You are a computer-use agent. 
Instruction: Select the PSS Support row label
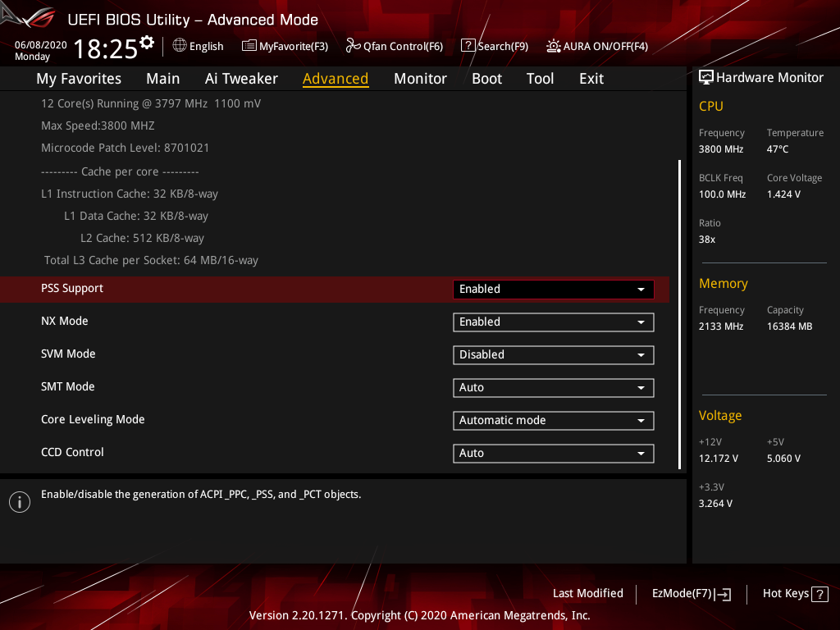pos(72,288)
